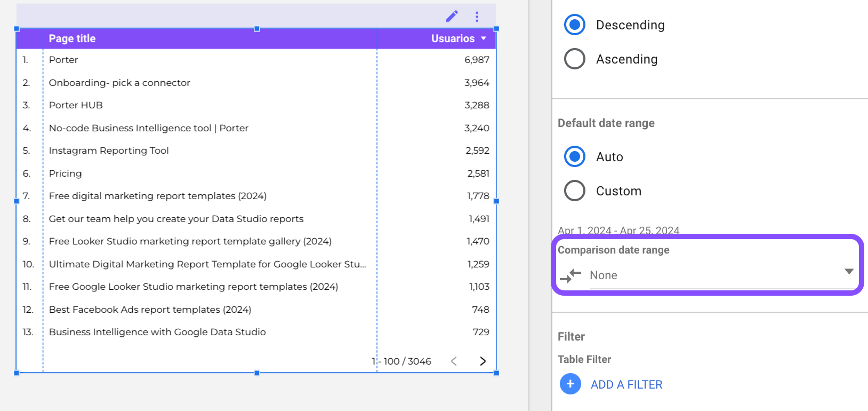Select 'Best Facebook Ads report templates (2024)' row
The image size is (868, 411).
point(150,310)
